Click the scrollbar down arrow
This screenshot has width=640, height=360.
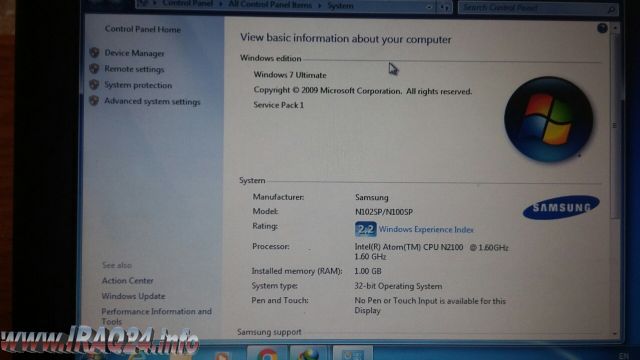(615, 333)
